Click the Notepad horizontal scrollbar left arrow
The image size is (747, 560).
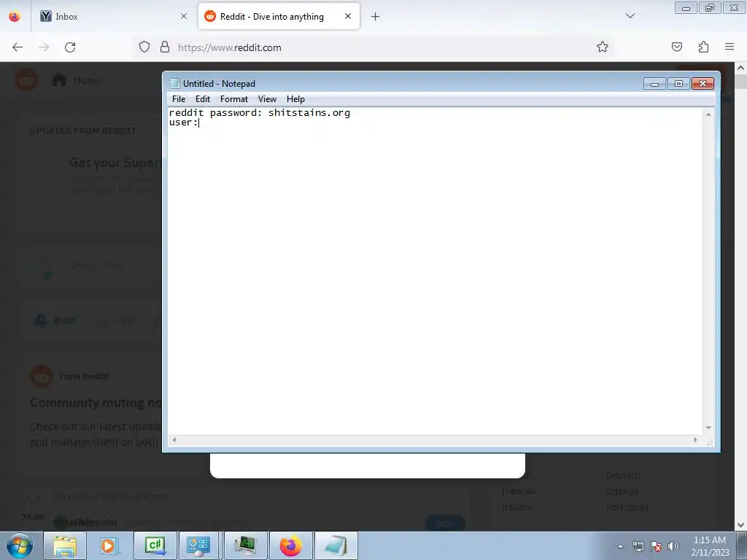pyautogui.click(x=174, y=440)
